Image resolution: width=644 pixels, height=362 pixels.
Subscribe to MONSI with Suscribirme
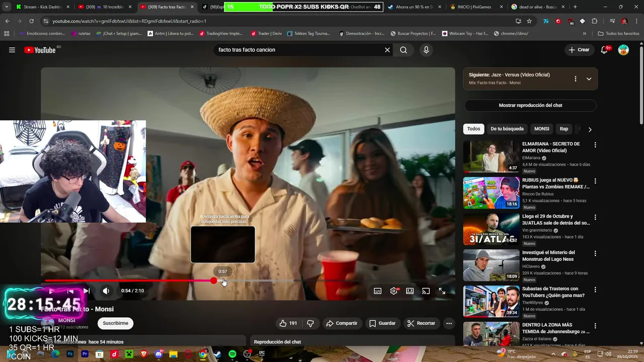(x=116, y=323)
